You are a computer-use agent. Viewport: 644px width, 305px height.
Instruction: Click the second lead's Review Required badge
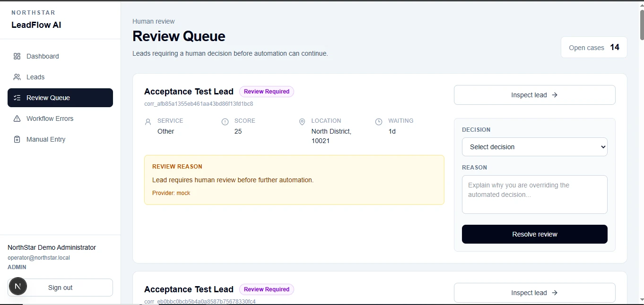(x=267, y=289)
